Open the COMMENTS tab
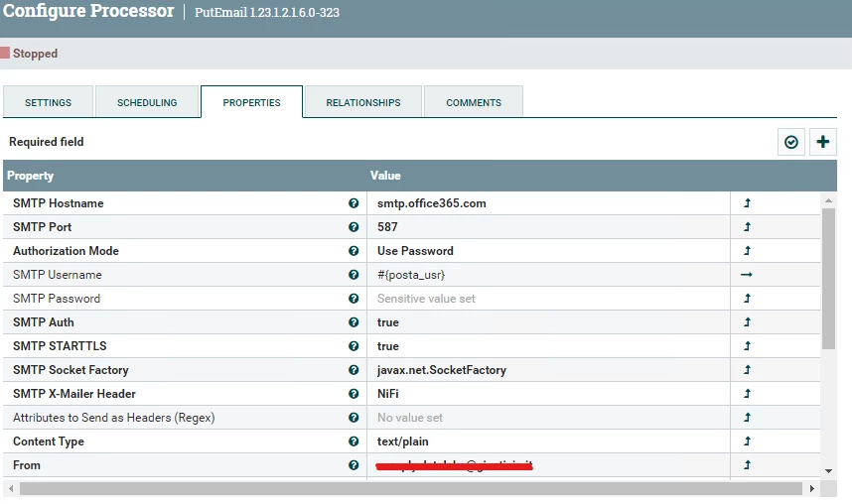 point(474,102)
